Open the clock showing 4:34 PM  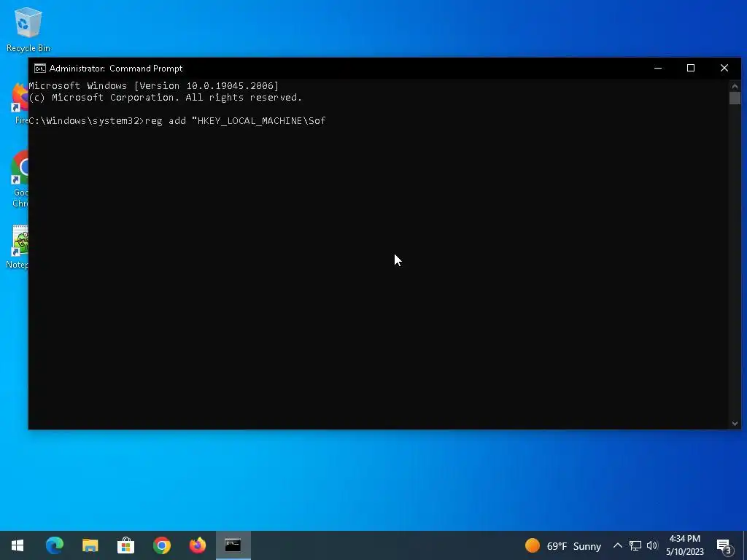684,545
